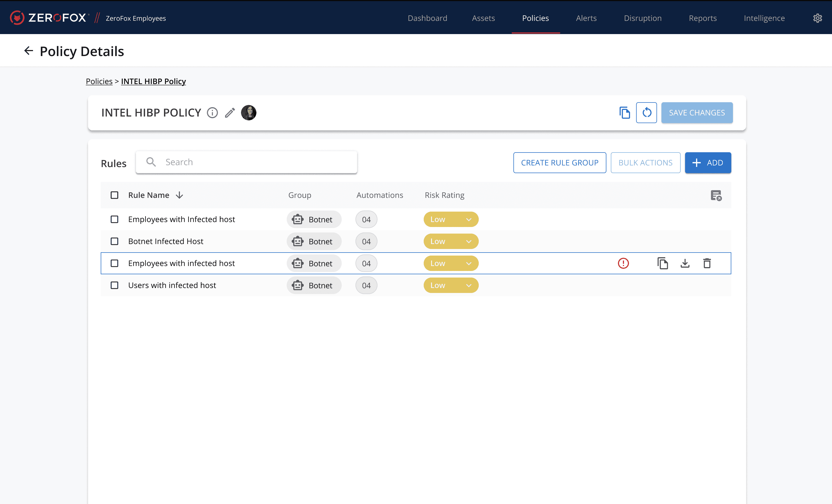Open the Intelligence tab
This screenshot has height=504, width=832.
click(x=764, y=18)
